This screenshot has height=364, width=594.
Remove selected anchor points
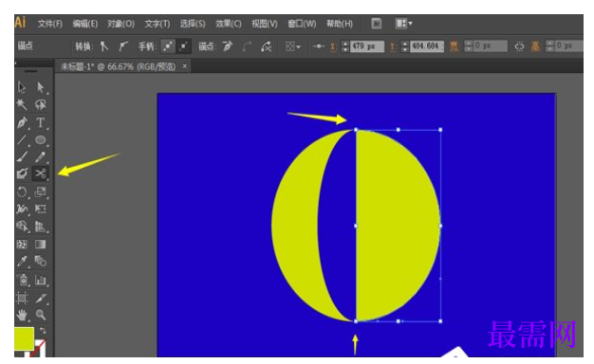[x=228, y=46]
